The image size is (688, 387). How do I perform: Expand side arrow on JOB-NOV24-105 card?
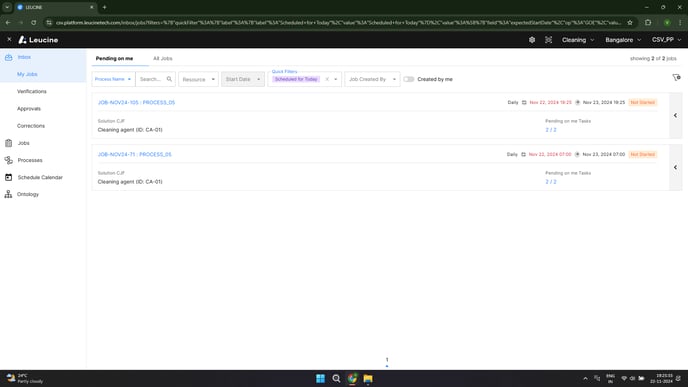[675, 115]
